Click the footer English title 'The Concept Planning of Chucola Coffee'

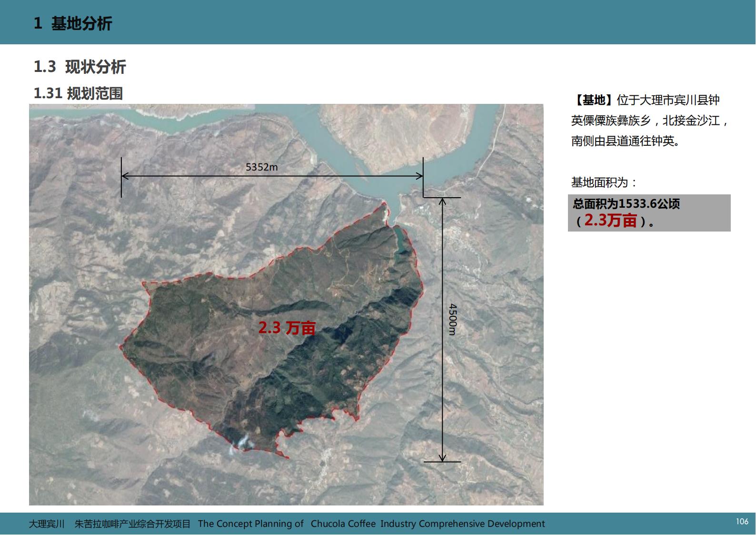click(x=287, y=524)
